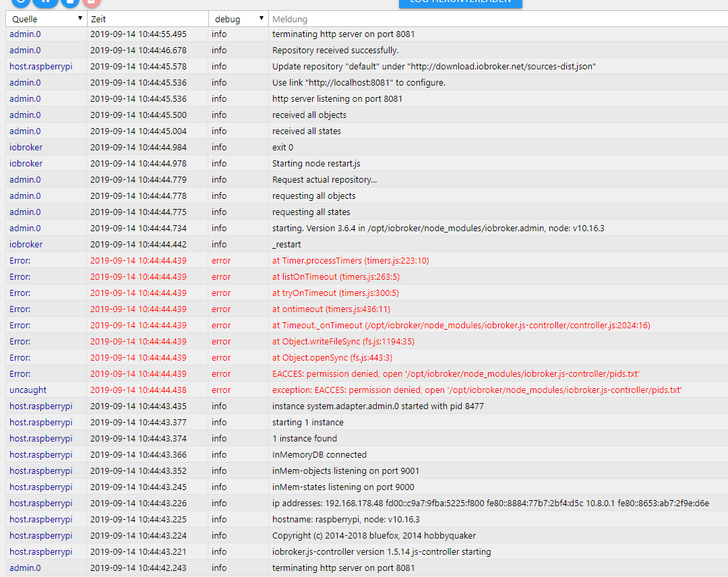Select error 'at tryOnTimeout (timers.js:300:5)'
728x577 pixels.
click(336, 293)
